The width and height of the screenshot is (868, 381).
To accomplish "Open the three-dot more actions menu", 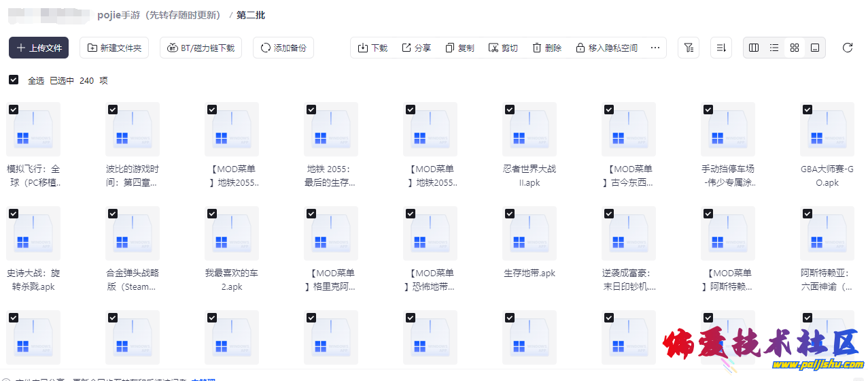I will coord(655,48).
